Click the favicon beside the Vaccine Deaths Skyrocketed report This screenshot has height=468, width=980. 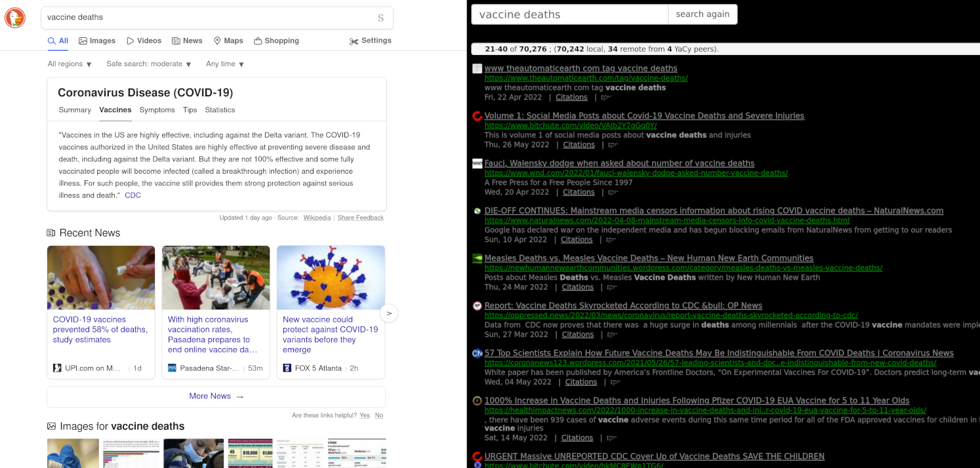click(x=478, y=305)
